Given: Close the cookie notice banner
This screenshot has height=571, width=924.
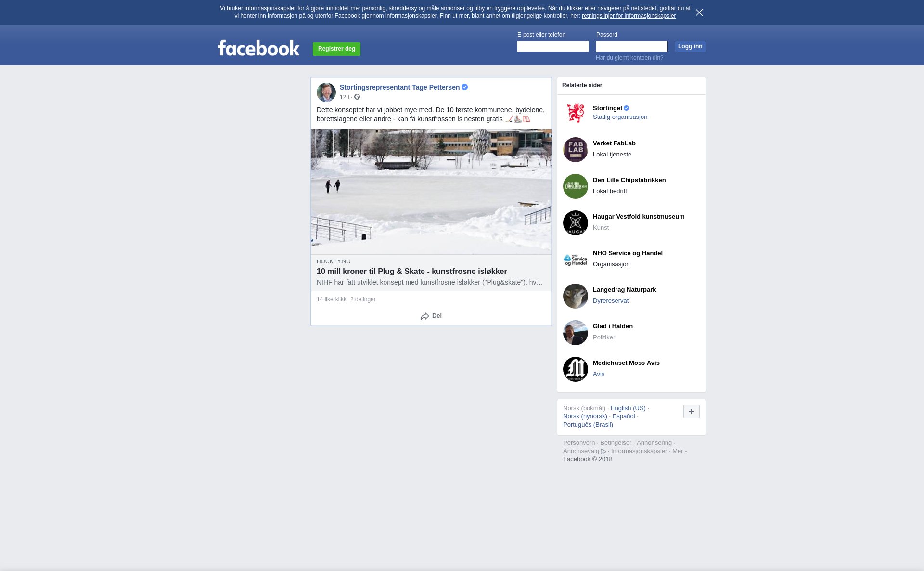Looking at the screenshot, I should click(699, 13).
